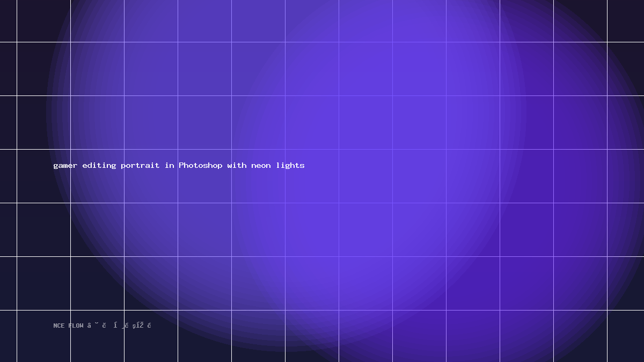644x362 pixels.
Task: Click the grid cell containing the word "gamer"
Action: [x=43, y=176]
